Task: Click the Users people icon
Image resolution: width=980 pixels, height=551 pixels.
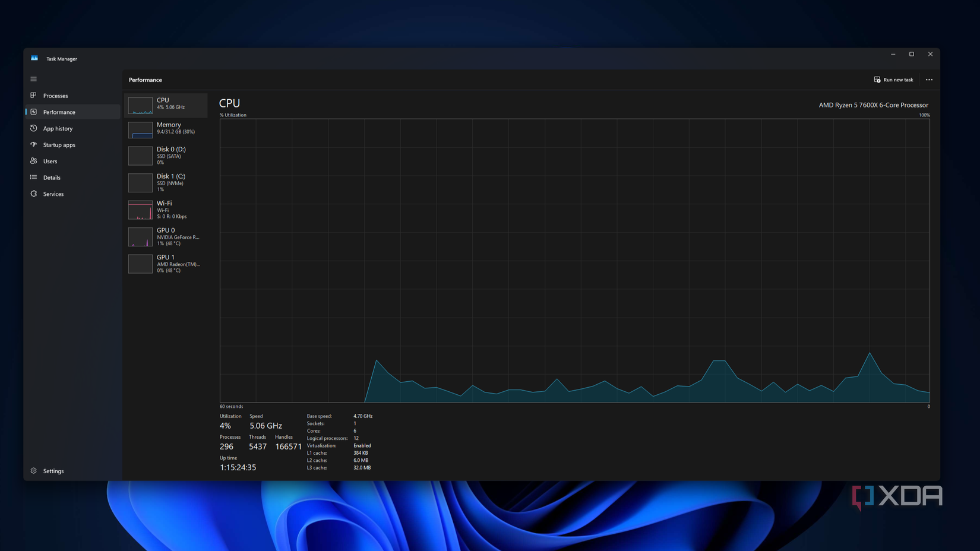Action: click(34, 161)
